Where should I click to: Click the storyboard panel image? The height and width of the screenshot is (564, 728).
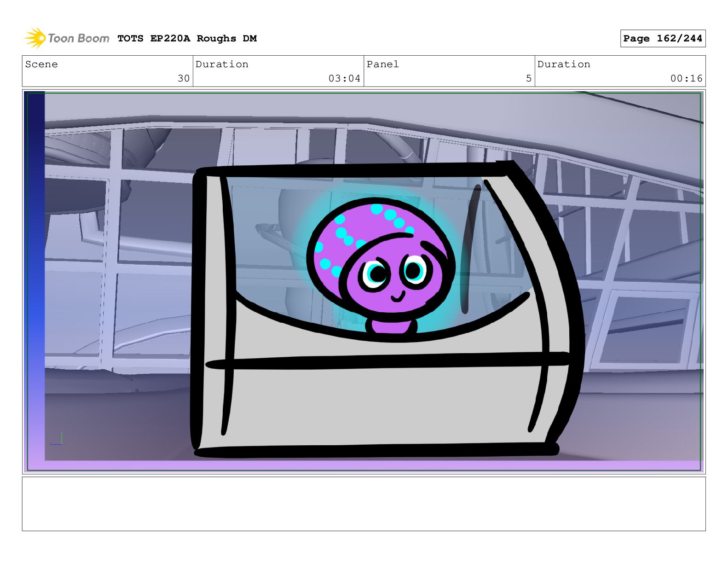pyautogui.click(x=364, y=282)
